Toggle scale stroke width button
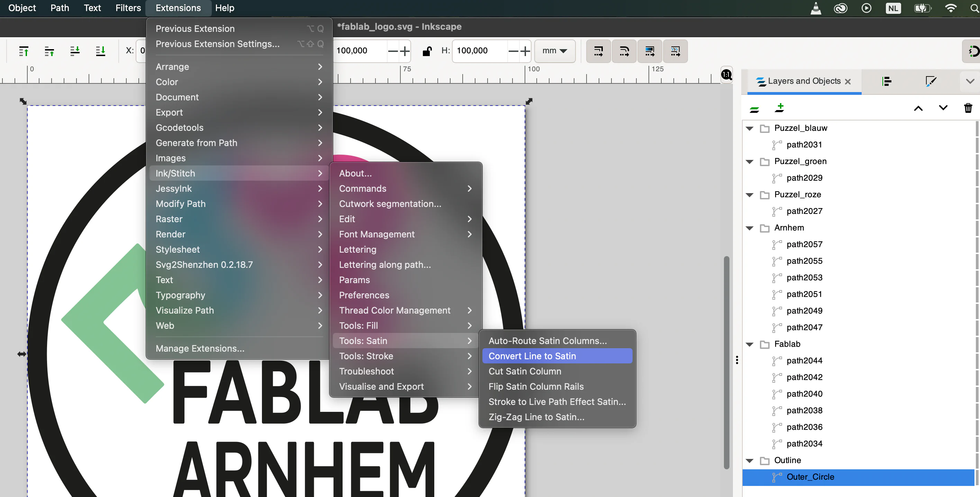Viewport: 980px width, 497px height. [598, 51]
